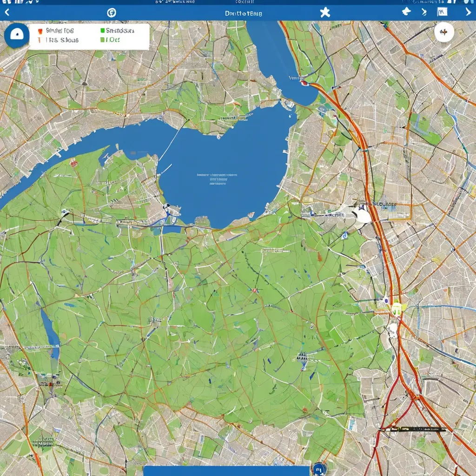Click the small forward chevron near the header right
Viewport: 476px width, 476px height.
coord(424,12)
